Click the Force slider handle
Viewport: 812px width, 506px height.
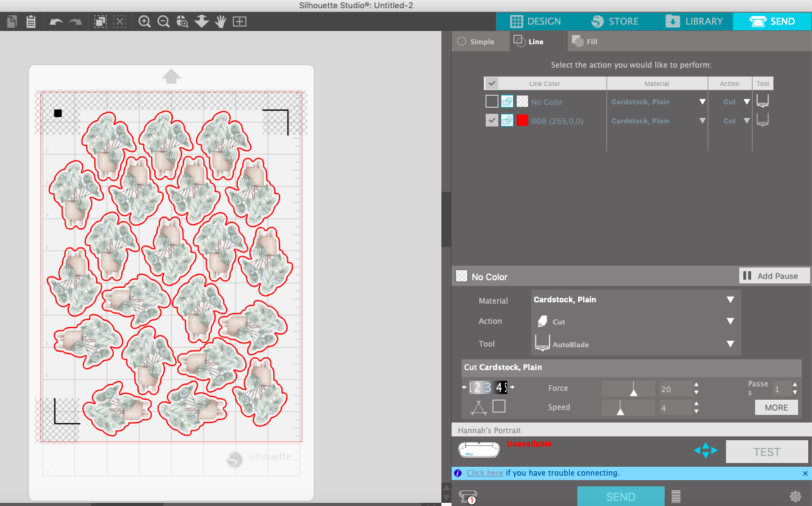[634, 392]
